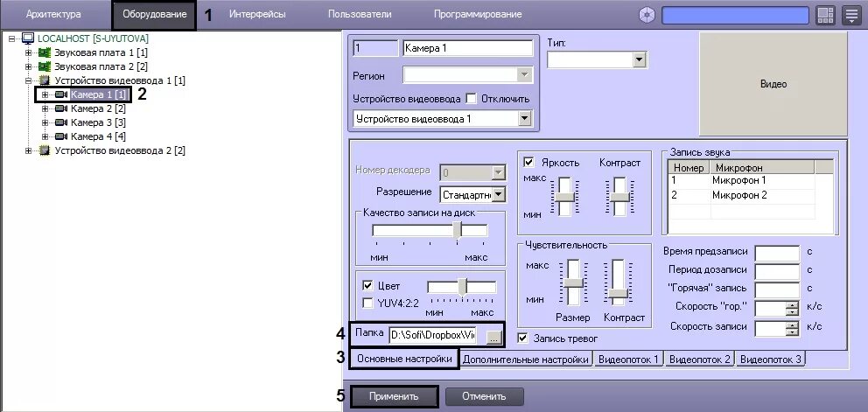Viewport: 868px width, 412px height.
Task: Open the Основные настройки tab
Action: coord(404,359)
